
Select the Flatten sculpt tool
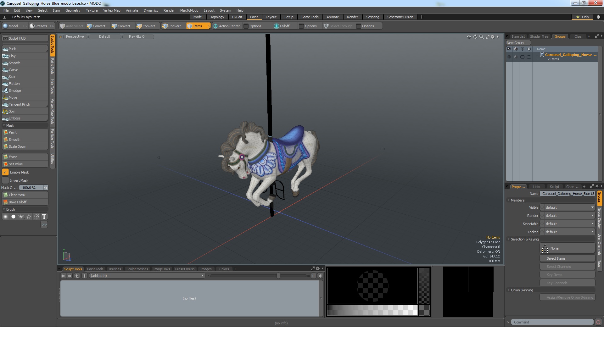pyautogui.click(x=25, y=84)
